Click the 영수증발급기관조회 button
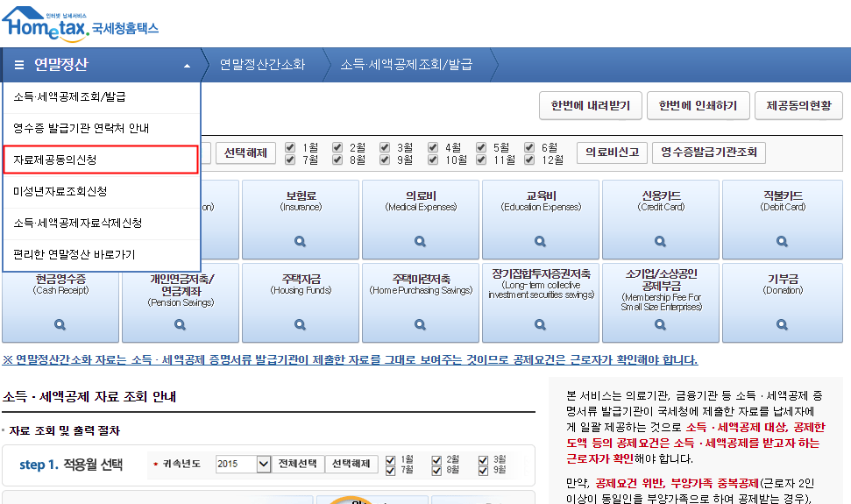This screenshot has width=851, height=504. click(x=709, y=153)
